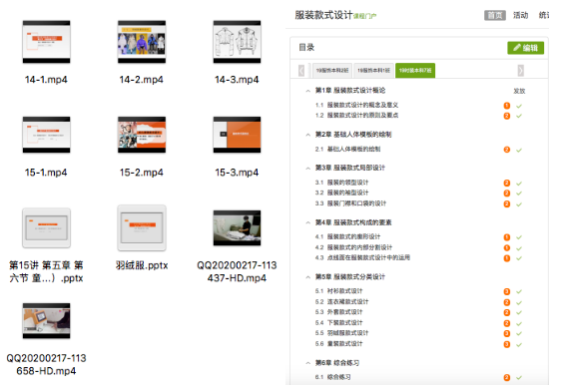Image resolution: width=564 pixels, height=392 pixels.
Task: Toggle release checkmark for section 5.6
Action: tap(519, 344)
